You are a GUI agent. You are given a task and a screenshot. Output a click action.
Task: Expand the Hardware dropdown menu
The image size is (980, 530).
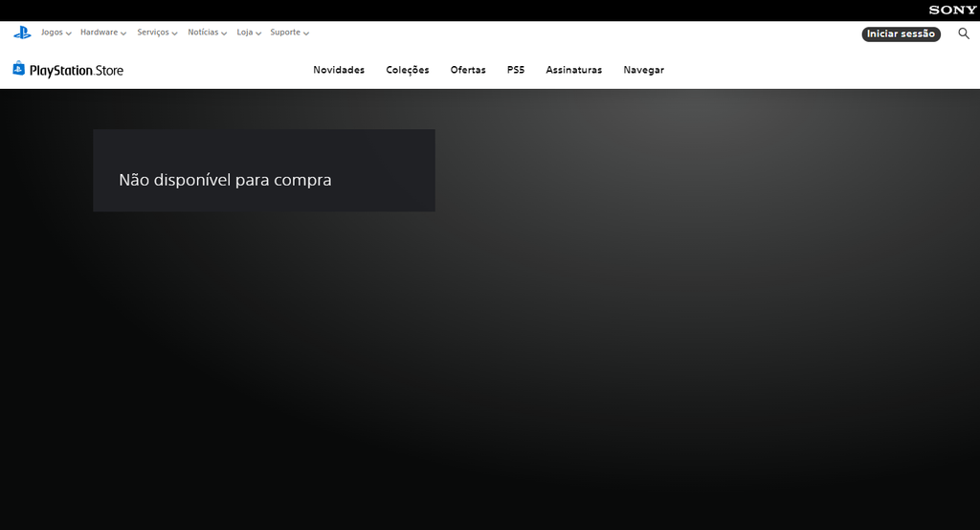pyautogui.click(x=103, y=33)
